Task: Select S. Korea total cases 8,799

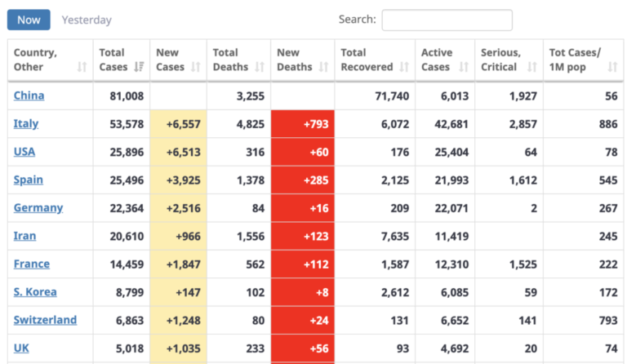Action: pos(130,292)
